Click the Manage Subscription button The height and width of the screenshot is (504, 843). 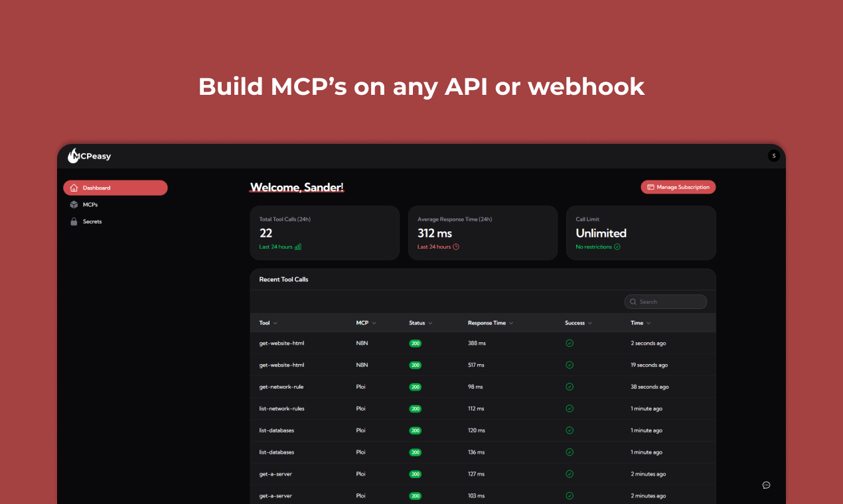pos(678,186)
